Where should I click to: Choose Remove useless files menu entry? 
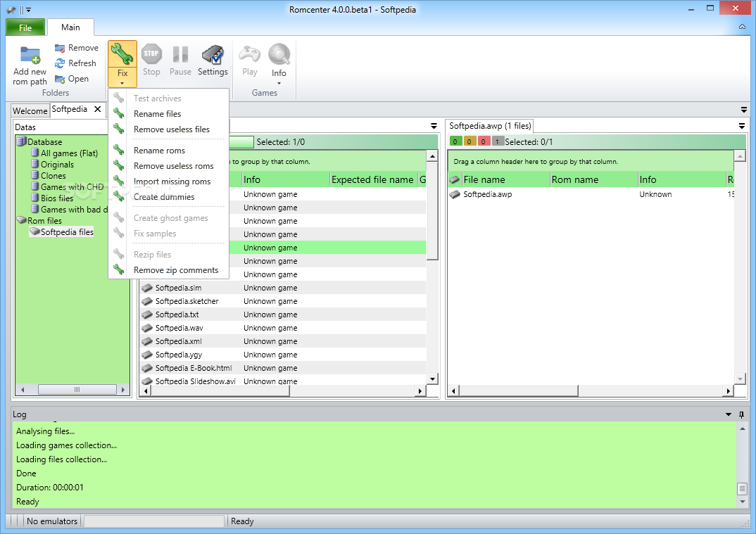point(169,129)
